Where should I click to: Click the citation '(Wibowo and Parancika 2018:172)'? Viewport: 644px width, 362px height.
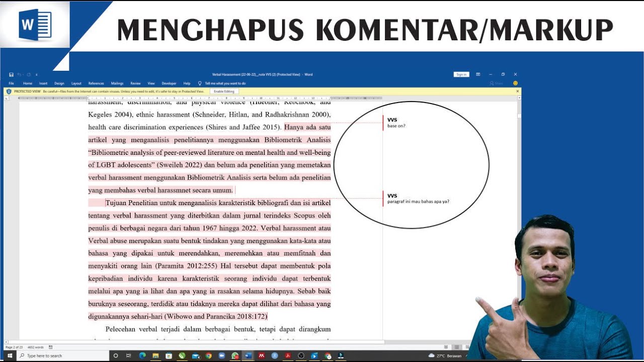click(x=216, y=316)
